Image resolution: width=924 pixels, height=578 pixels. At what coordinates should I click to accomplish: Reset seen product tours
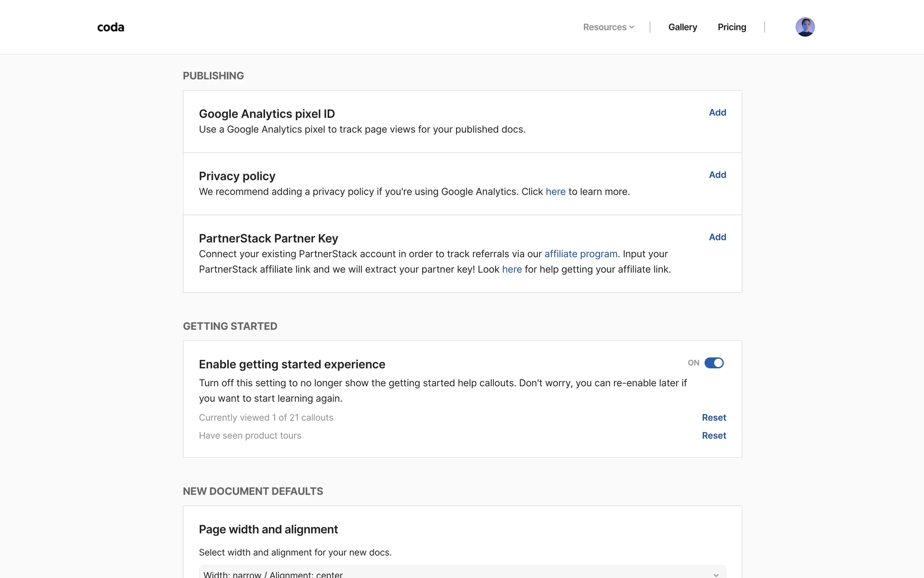(714, 435)
